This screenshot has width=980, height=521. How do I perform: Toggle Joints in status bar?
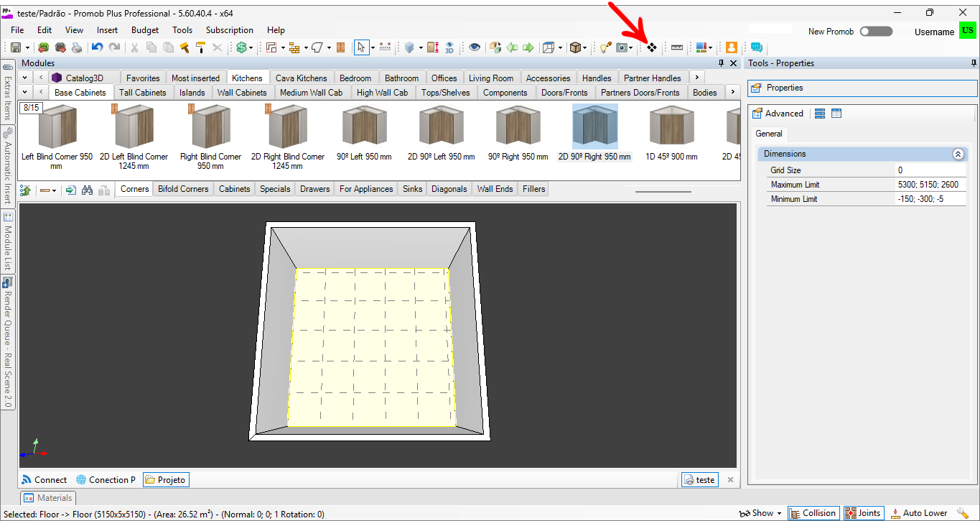863,513
